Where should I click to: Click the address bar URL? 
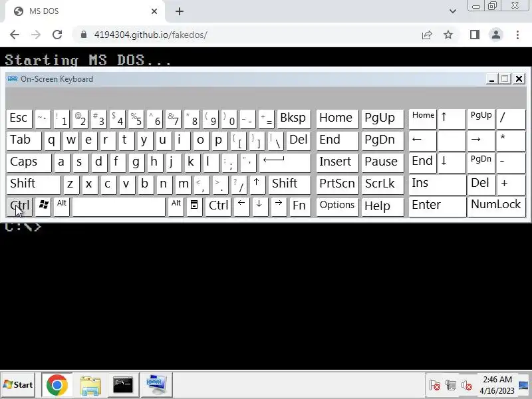pos(151,35)
